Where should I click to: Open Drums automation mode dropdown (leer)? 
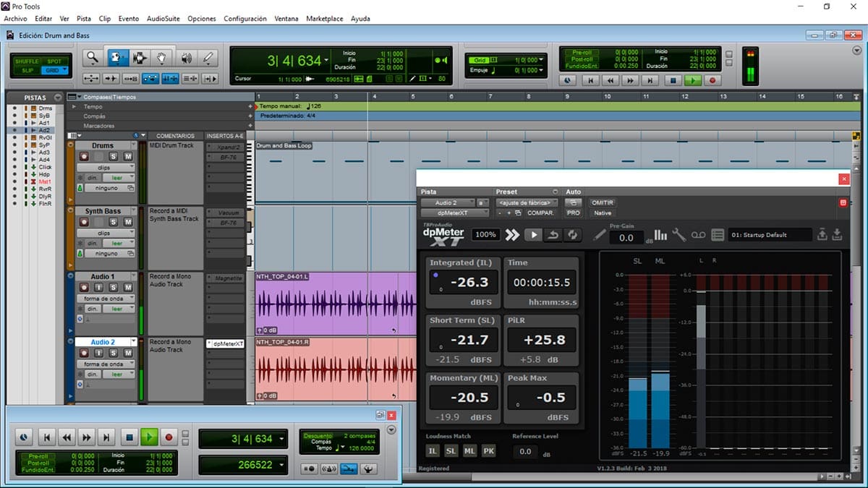coord(119,178)
